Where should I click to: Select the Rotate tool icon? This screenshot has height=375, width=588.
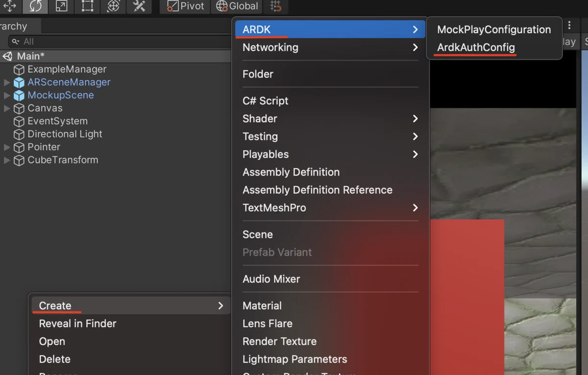[x=35, y=6]
